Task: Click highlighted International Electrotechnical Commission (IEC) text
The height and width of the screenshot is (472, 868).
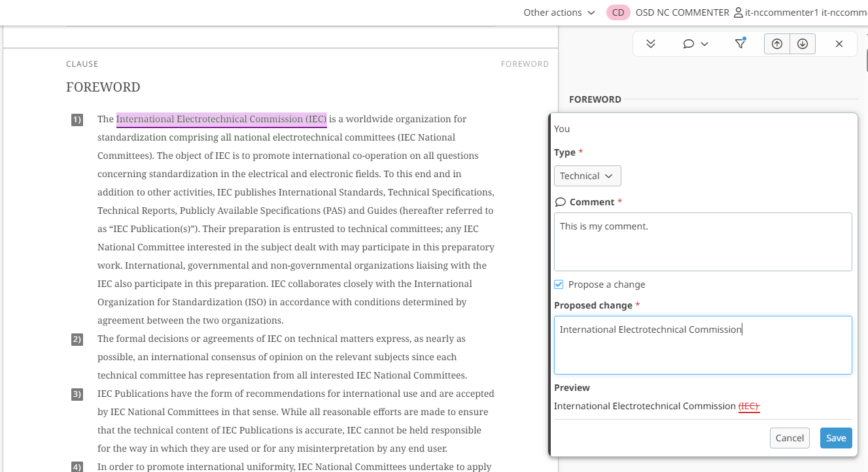Action: click(221, 119)
